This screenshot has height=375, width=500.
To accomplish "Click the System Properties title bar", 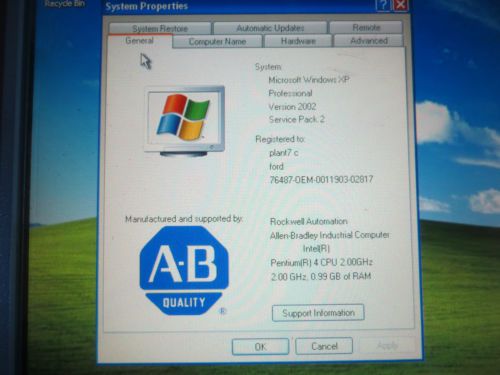I will coord(233,6).
